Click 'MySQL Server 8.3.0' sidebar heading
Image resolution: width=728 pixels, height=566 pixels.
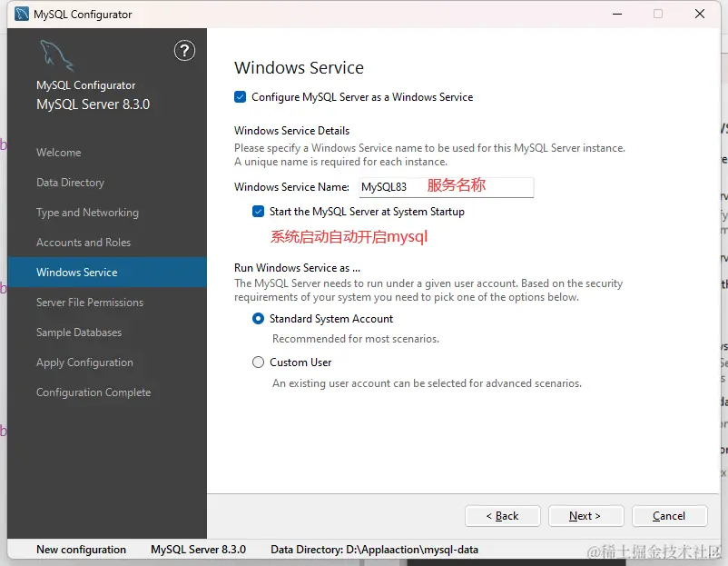[93, 104]
